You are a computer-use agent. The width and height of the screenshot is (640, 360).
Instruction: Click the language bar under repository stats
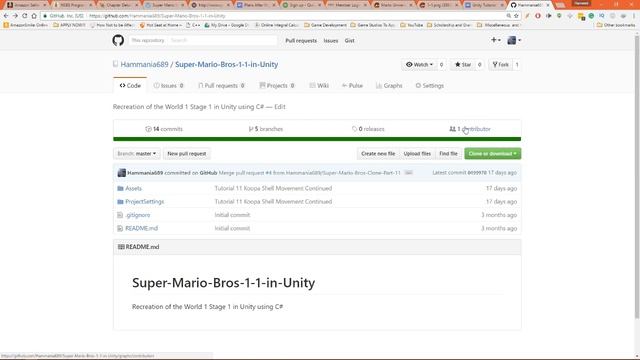(317, 139)
